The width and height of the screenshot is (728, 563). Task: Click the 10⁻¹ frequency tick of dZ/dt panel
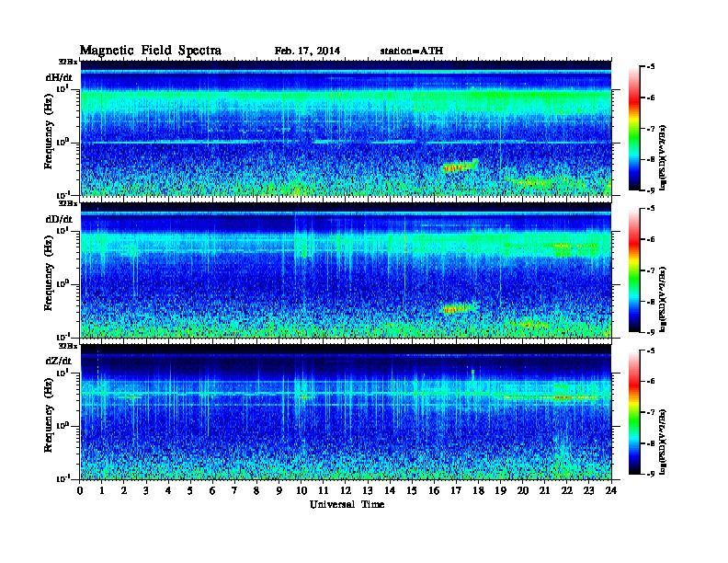(x=63, y=478)
